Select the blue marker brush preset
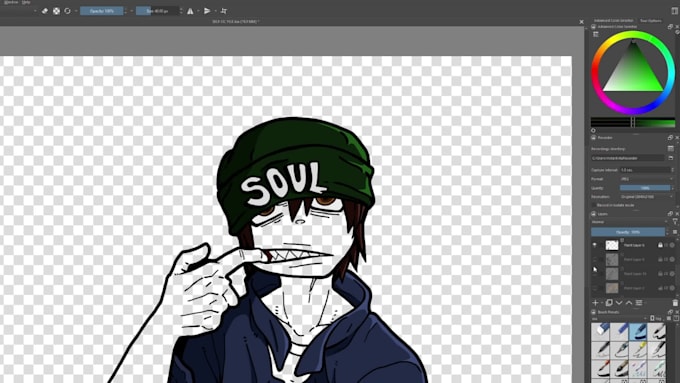680x383 pixels. [620, 331]
